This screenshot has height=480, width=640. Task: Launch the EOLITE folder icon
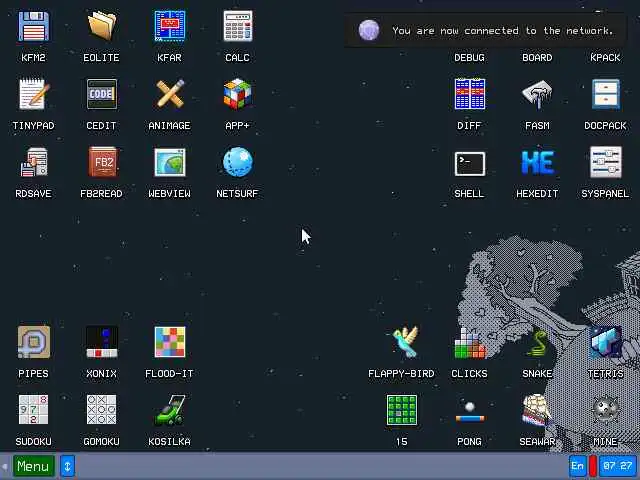101,27
